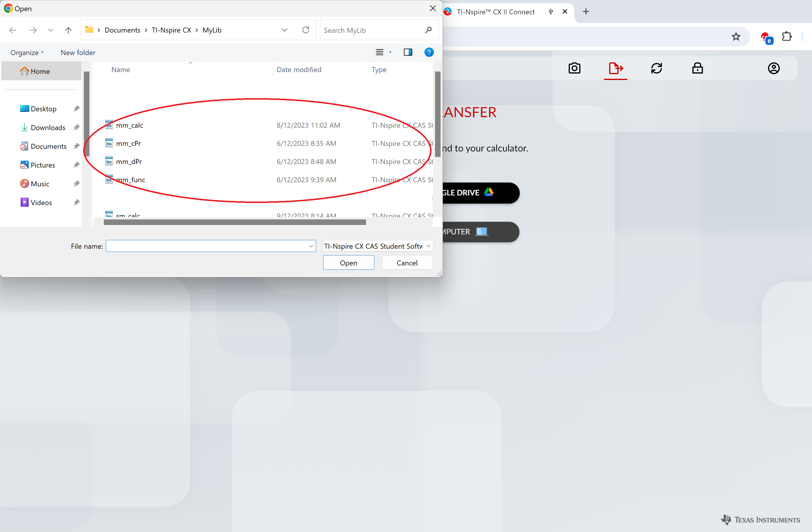812x532 pixels.
Task: Click the MyLib breadcrumb
Action: [x=212, y=30]
